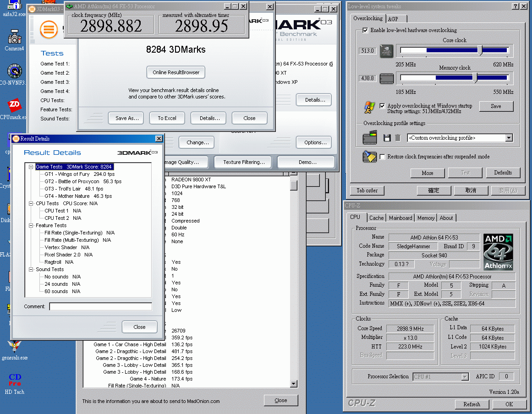Switch to Overclocking tab

[368, 18]
